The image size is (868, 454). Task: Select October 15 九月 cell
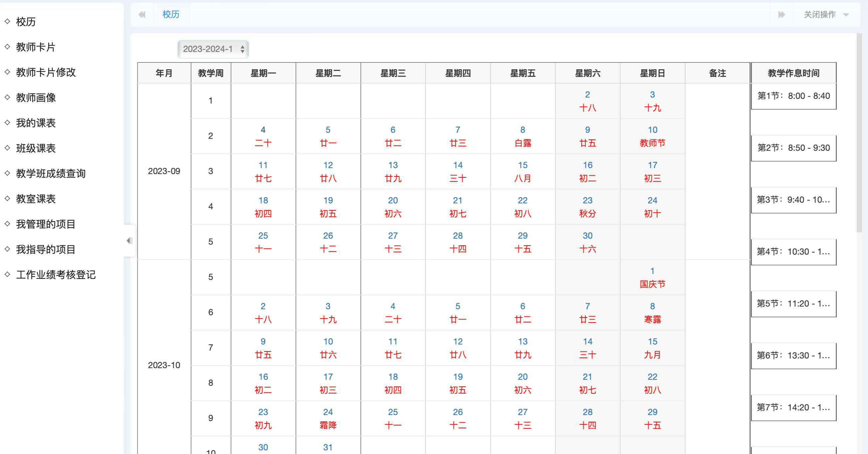652,348
